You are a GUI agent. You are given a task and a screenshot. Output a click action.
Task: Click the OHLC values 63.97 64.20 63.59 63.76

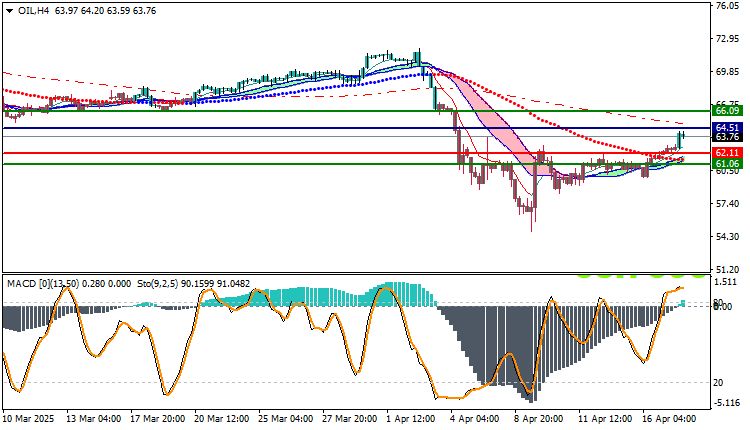[105, 11]
